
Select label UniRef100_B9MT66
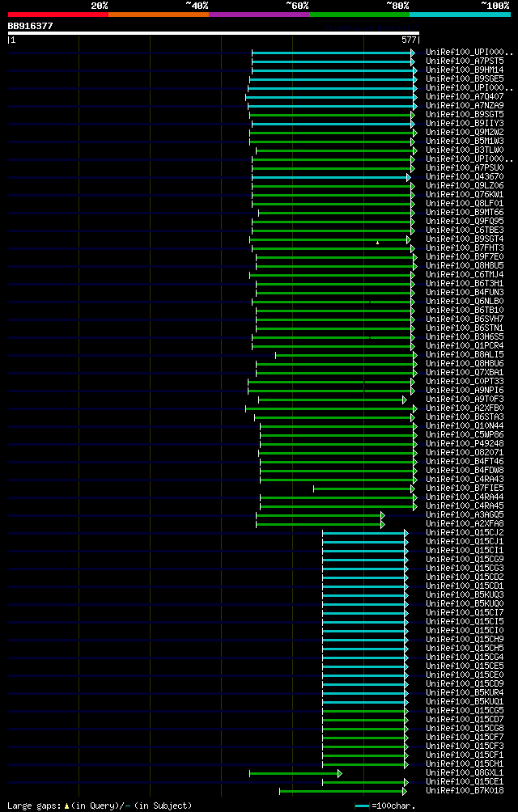[x=465, y=212]
